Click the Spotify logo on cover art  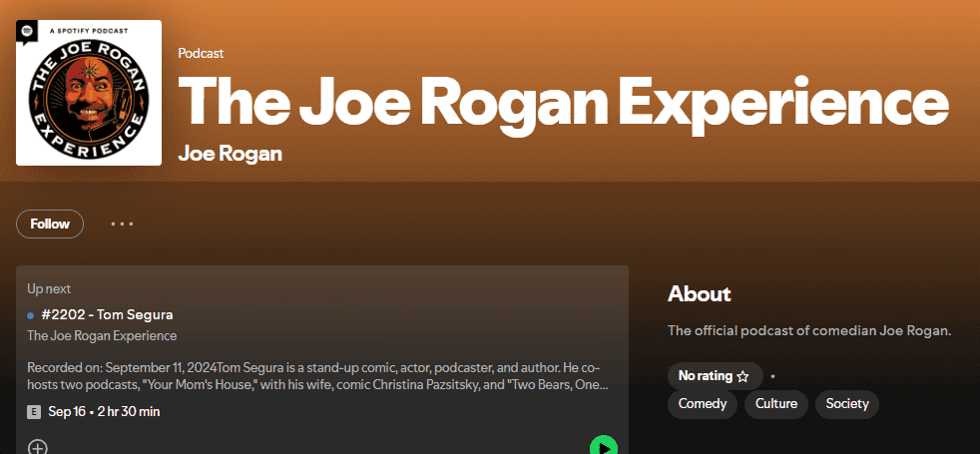(x=28, y=31)
